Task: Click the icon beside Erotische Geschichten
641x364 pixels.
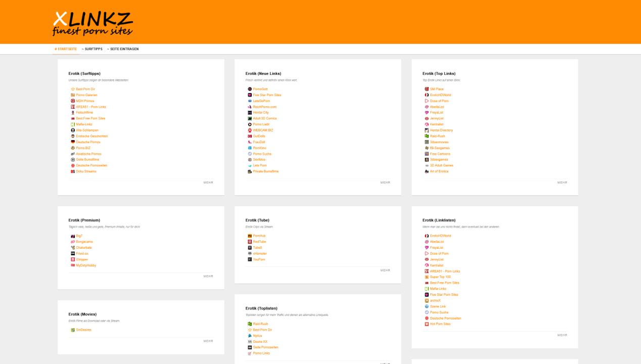Action: pyautogui.click(x=73, y=136)
